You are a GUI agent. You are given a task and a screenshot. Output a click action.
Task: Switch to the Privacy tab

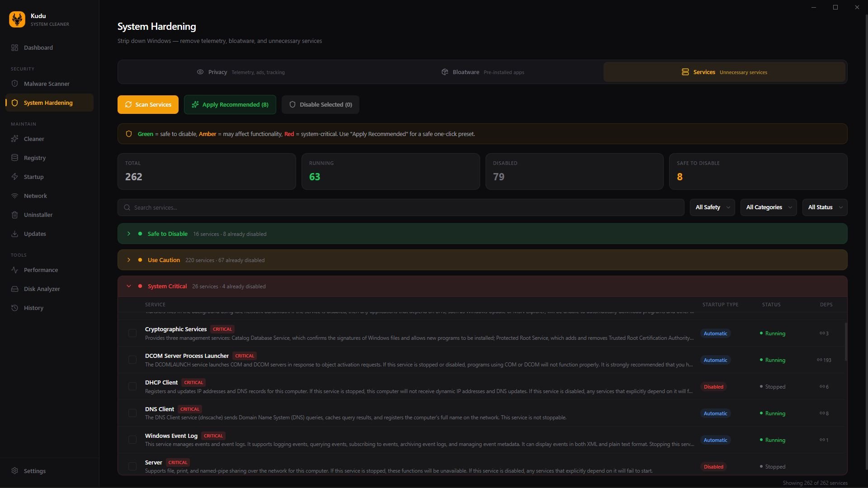click(x=241, y=72)
